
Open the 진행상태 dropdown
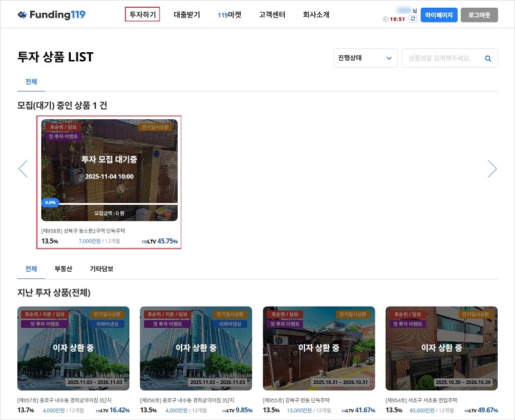tap(365, 58)
